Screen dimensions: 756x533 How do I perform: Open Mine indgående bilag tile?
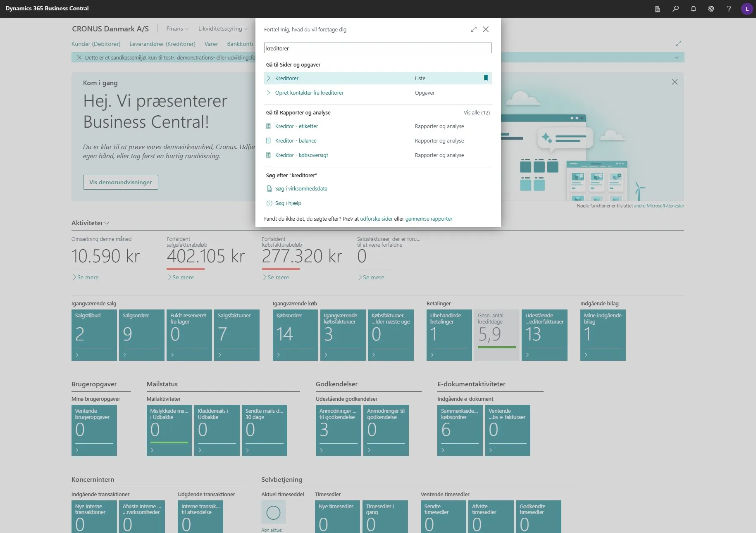click(x=603, y=335)
